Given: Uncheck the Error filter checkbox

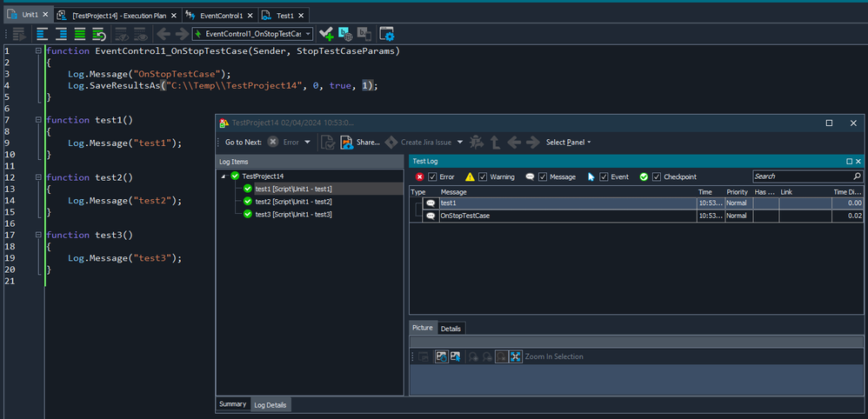Looking at the screenshot, I should pos(432,176).
